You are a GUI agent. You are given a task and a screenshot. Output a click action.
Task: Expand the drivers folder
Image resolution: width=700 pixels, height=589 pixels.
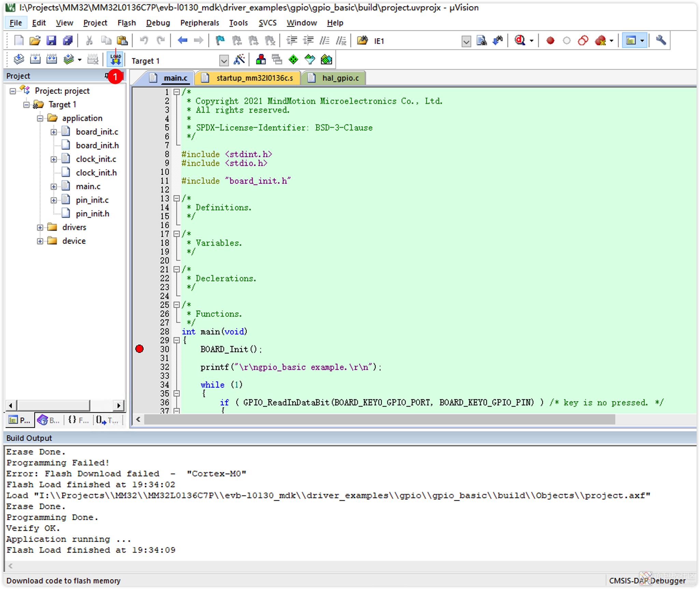(40, 227)
